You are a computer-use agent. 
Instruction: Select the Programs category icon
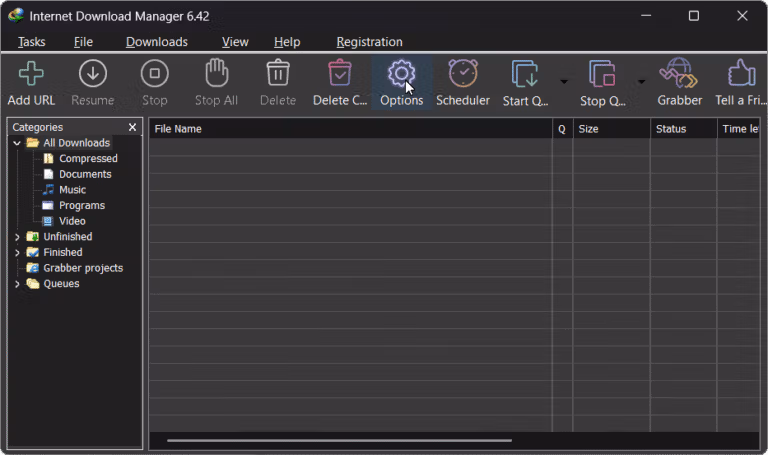pos(48,205)
